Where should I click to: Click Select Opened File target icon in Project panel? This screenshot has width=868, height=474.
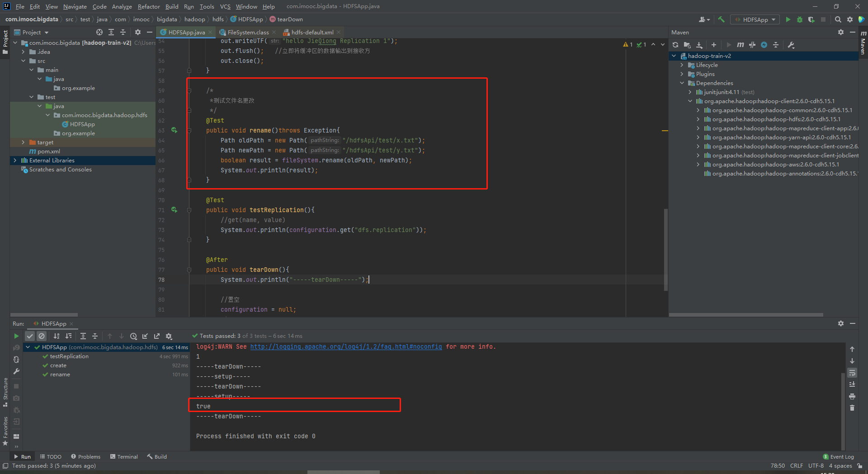[99, 32]
